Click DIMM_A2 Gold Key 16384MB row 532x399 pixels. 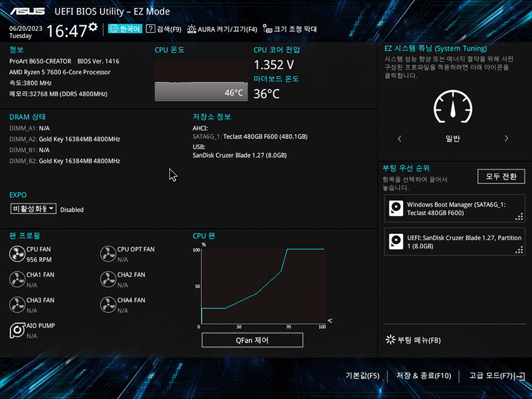(x=65, y=139)
